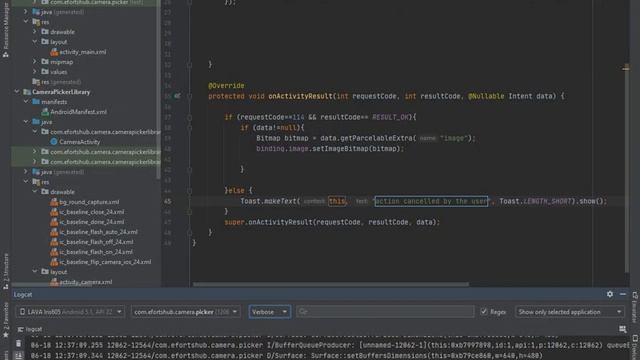Open Logcat panel settings gear
This screenshot has width=640, height=360.
coord(610,294)
